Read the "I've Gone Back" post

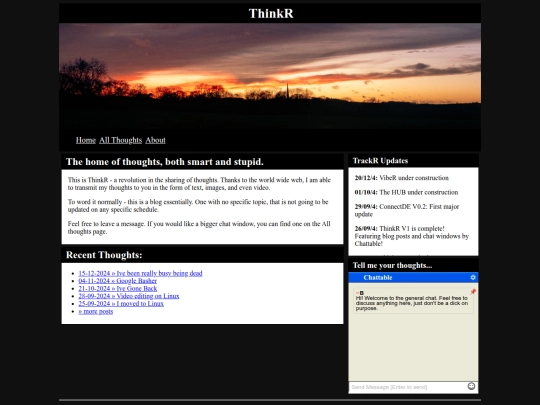pyautogui.click(x=117, y=288)
